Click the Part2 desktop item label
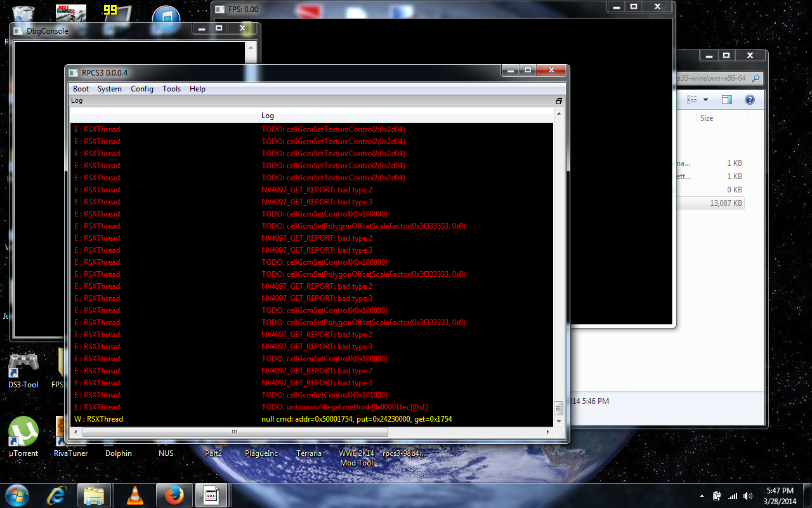Screen dimensions: 812x508 [214, 453]
